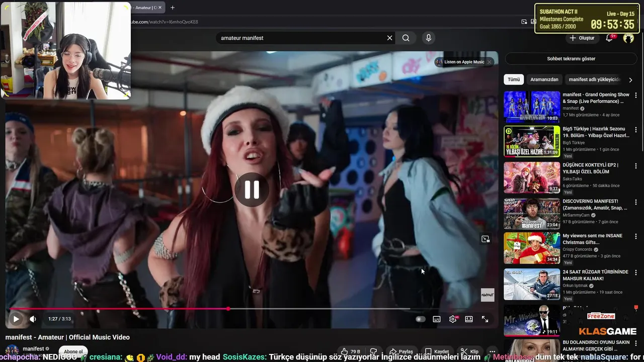
Task: Click the channel watermark logo on video
Action: (x=488, y=295)
